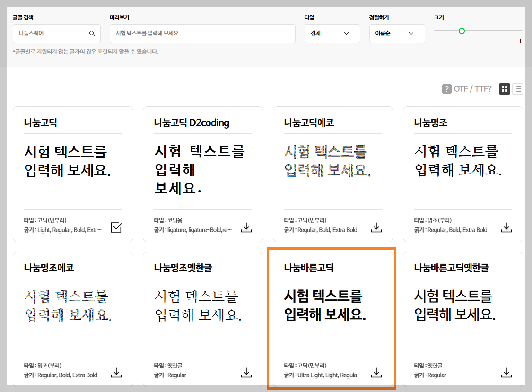Click weights text 'Light, Regular, Bold, Extr…' on 나눔고딕
Image resolution: width=532 pixels, height=392 pixels.
(69, 230)
